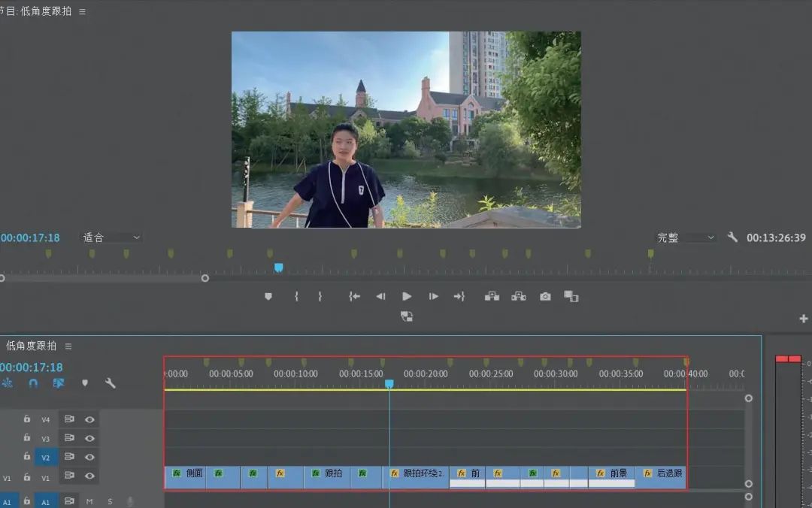Open timeline display settings wrench
Viewport: 812px width, 508px height.
(110, 383)
